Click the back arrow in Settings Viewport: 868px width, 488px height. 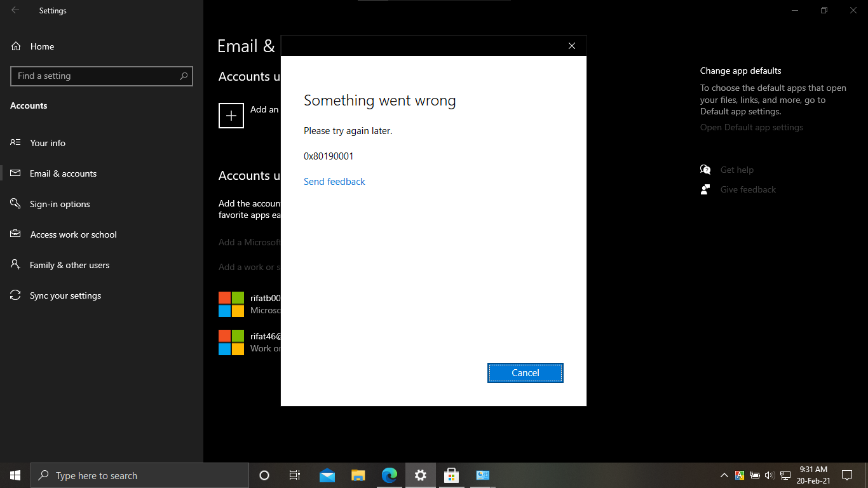14,10
